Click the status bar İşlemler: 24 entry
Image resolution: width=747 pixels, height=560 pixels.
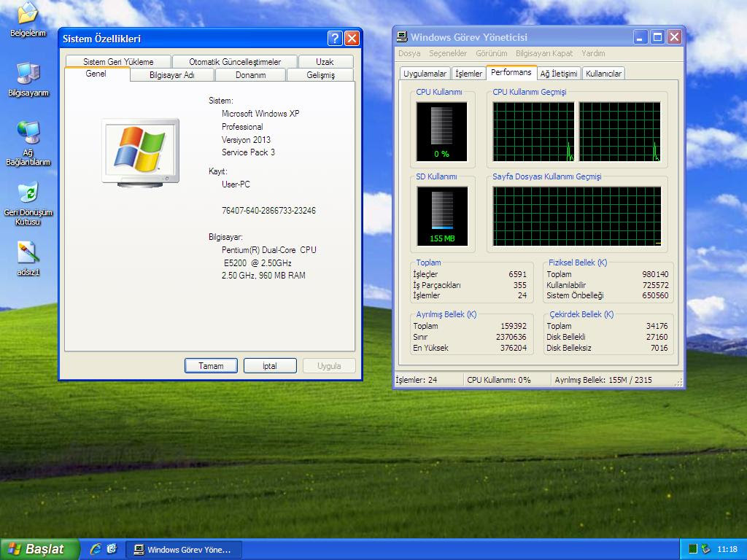(x=427, y=380)
